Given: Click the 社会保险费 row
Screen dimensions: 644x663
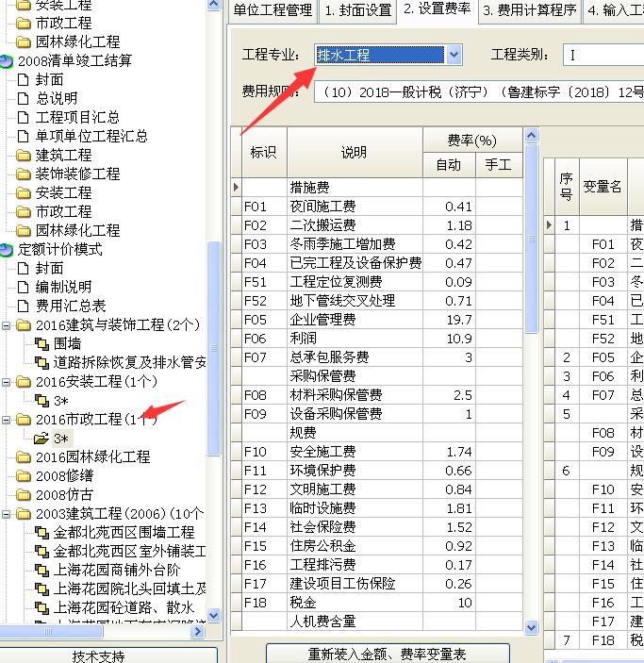Looking at the screenshot, I should point(377,527).
